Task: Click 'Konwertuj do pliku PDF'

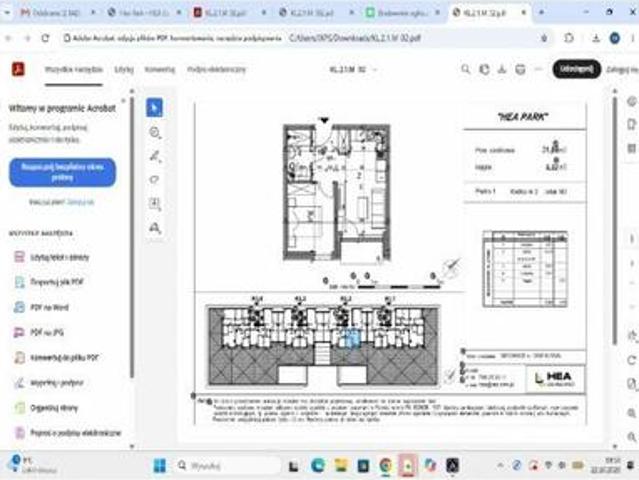Action: coord(56,358)
